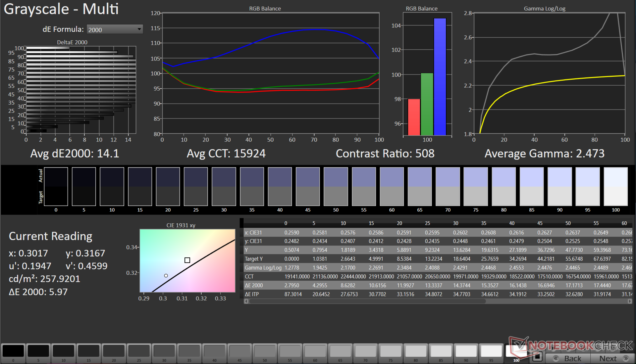The width and height of the screenshot is (636, 364).
Task: Click the Actual/Target swatch labeled 40
Action: [280, 186]
